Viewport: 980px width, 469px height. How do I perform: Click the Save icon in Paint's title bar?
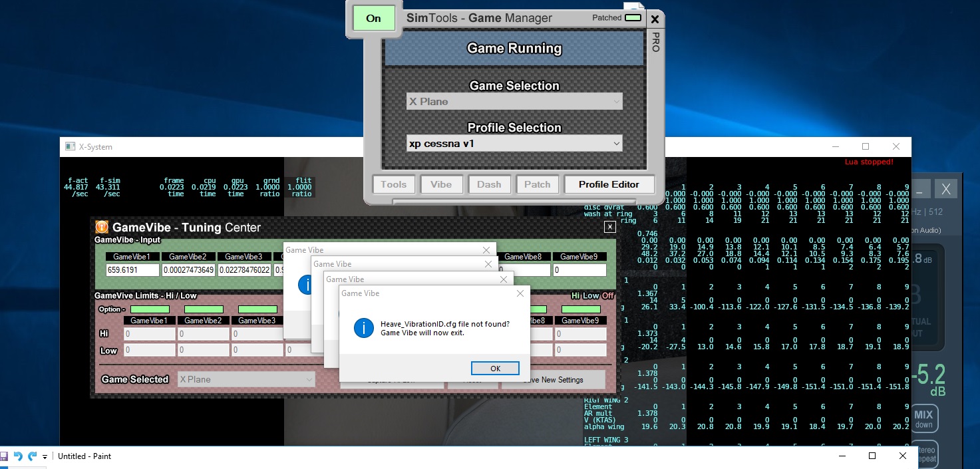4,456
